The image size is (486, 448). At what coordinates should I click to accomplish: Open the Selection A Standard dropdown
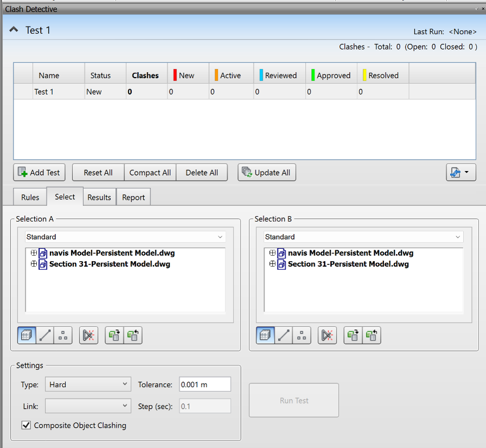125,237
